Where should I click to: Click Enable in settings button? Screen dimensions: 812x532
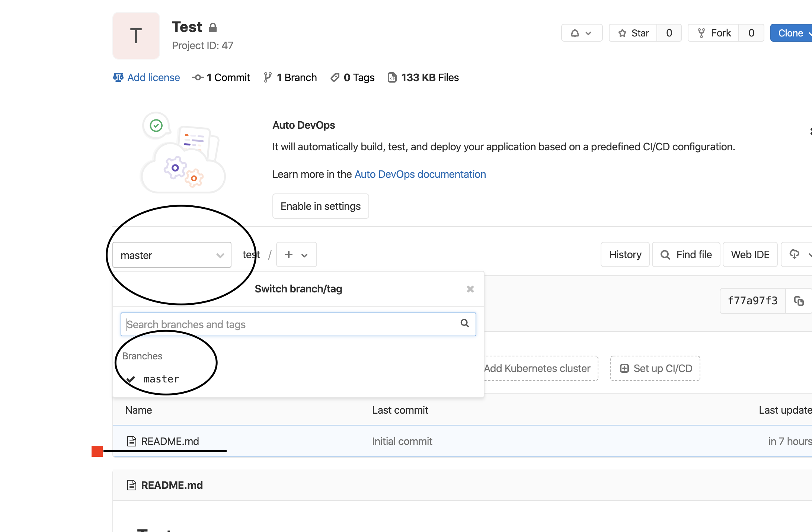320,206
